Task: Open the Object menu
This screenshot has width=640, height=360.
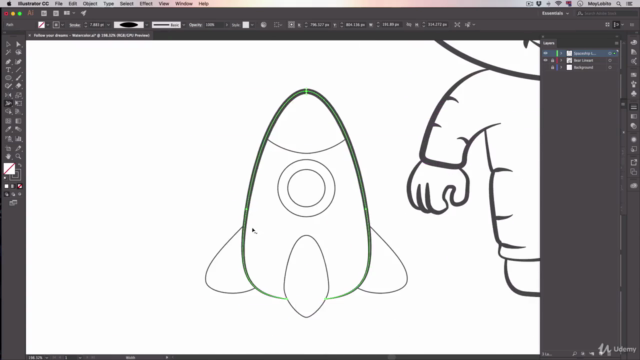Action: pyautogui.click(x=90, y=4)
